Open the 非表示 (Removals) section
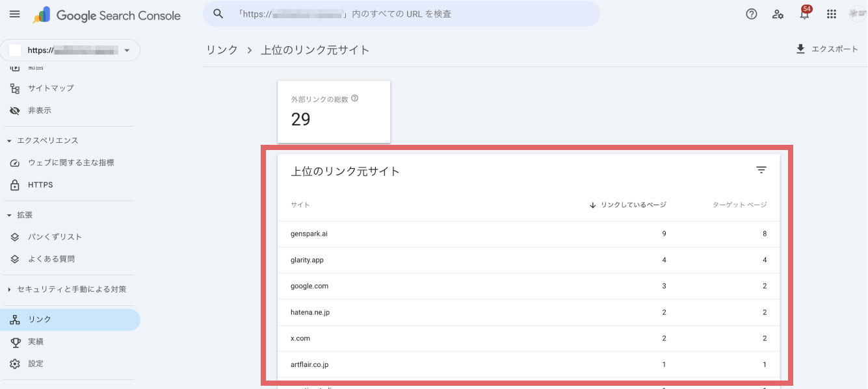 [x=39, y=110]
